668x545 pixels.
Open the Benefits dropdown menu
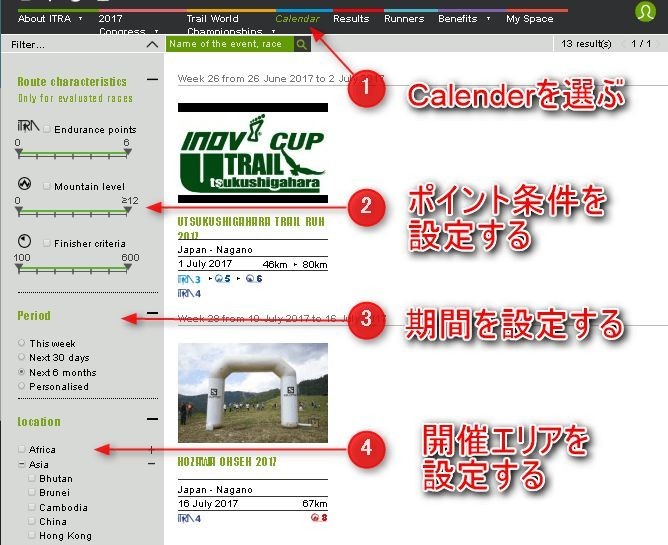pos(464,18)
